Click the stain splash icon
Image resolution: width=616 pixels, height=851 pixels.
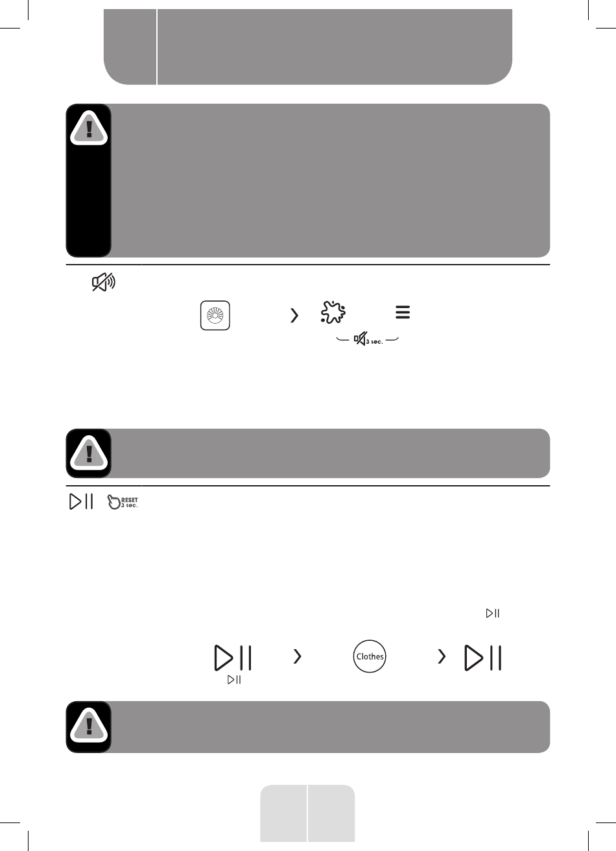333,312
